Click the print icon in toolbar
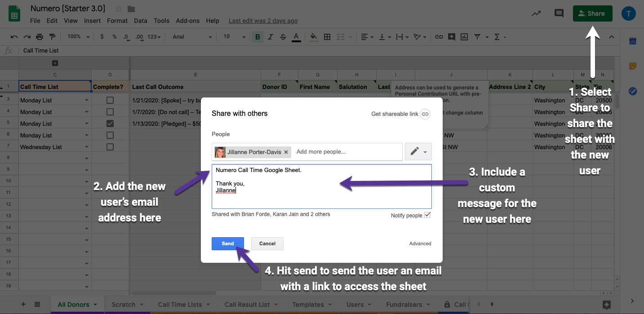The height and width of the screenshot is (314, 644). [x=40, y=37]
